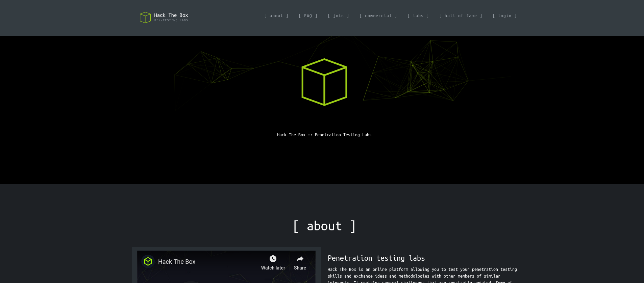The image size is (644, 283).
Task: Select the join menu item
Action: pos(338,16)
